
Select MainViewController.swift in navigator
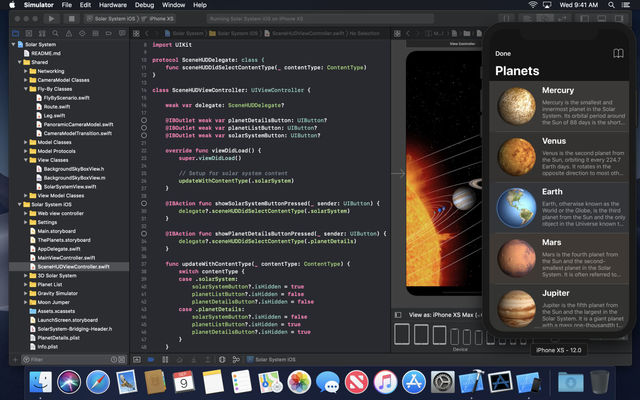[x=66, y=258]
